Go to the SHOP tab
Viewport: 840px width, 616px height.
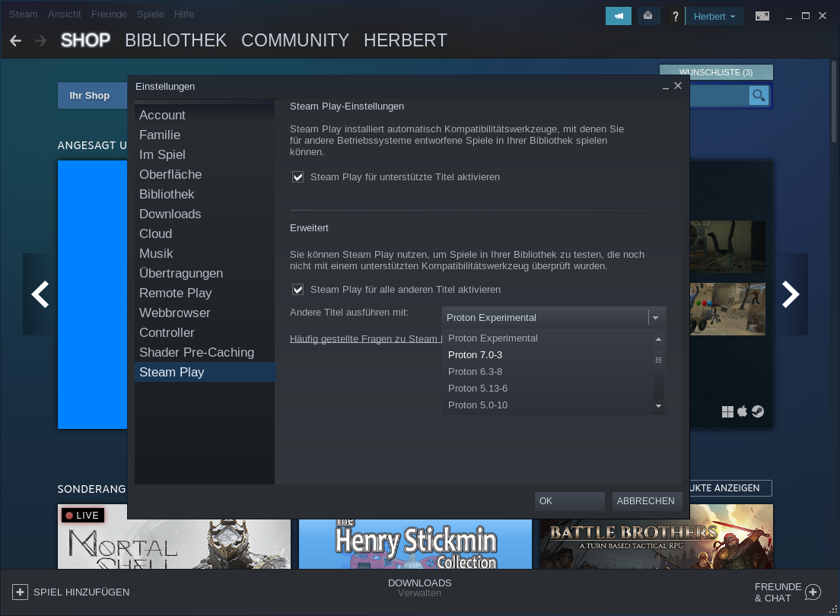86,40
